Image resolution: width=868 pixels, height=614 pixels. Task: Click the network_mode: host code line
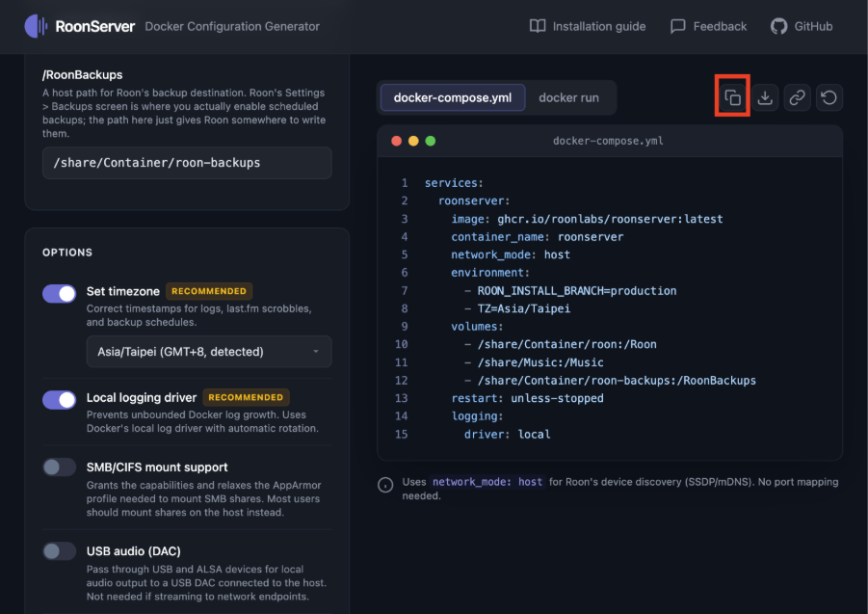click(x=511, y=254)
